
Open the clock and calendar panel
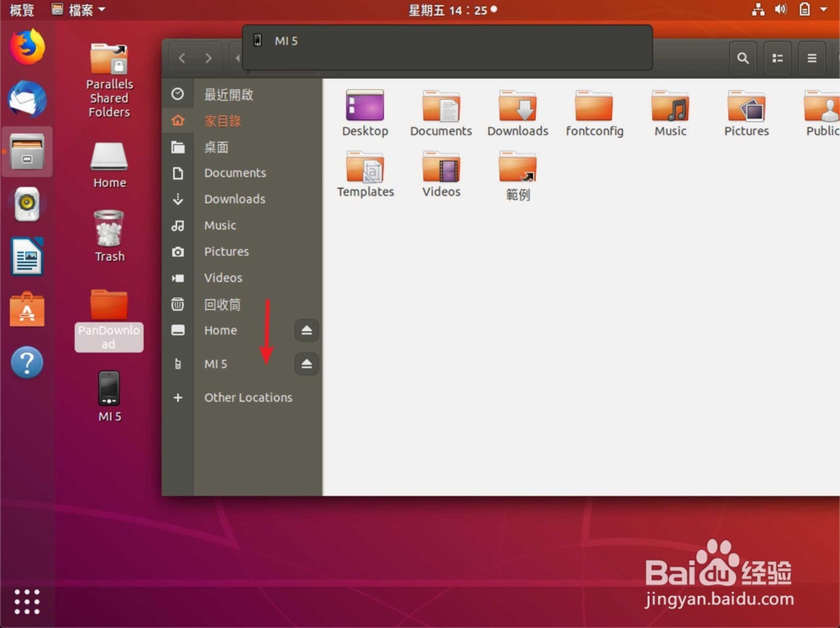[453, 9]
